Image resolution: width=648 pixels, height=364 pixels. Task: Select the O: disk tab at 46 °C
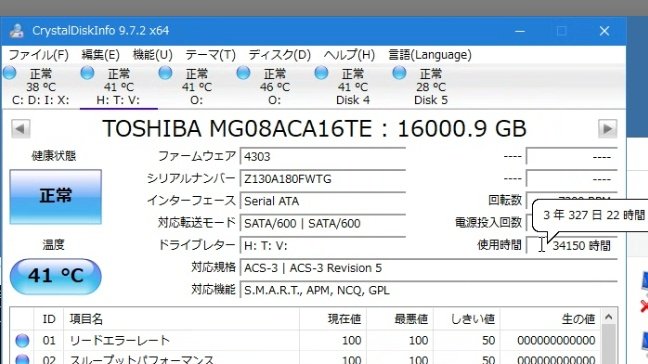click(274, 87)
